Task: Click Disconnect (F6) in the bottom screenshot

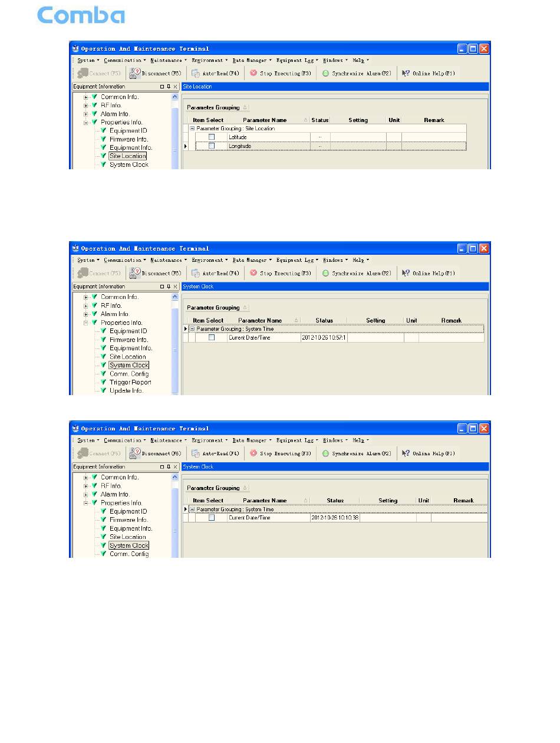Action: (x=156, y=454)
